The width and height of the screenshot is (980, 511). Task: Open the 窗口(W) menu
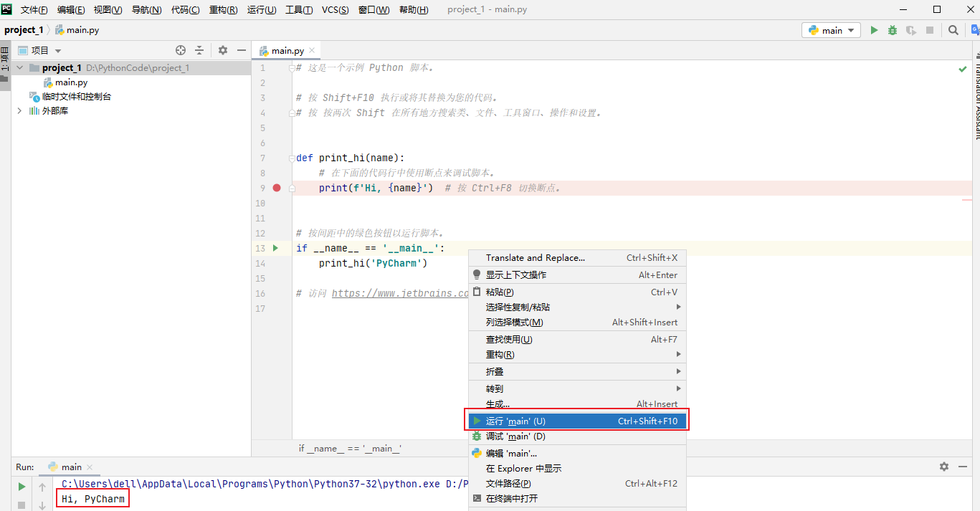(374, 10)
